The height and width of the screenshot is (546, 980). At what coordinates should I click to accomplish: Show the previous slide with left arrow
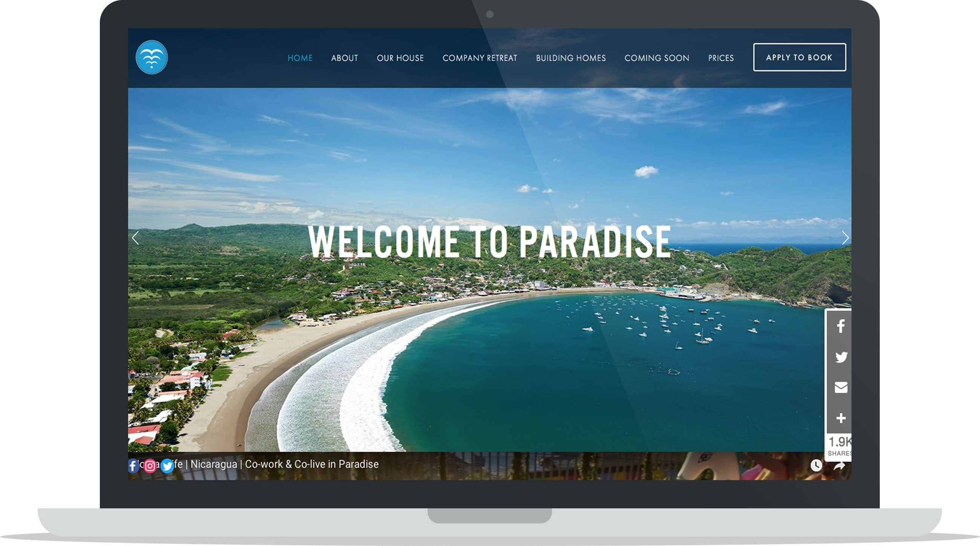(135, 238)
